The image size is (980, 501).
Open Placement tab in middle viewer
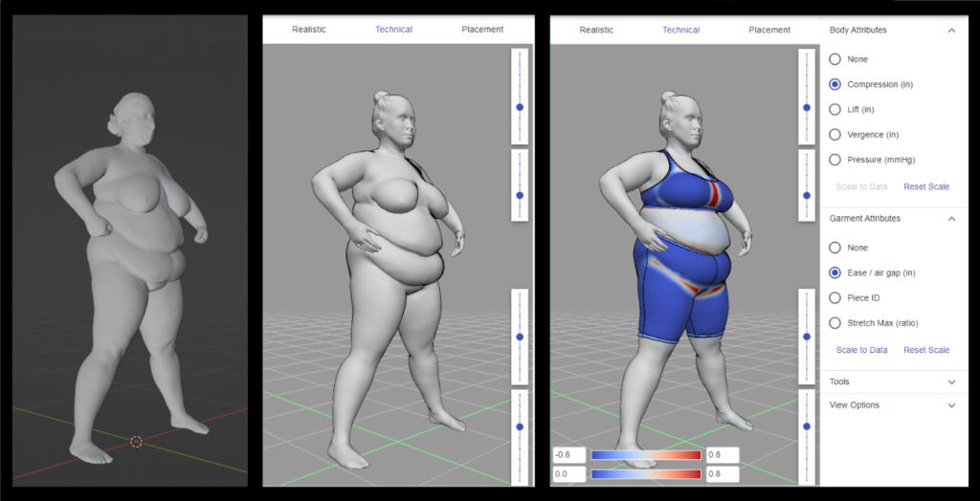(482, 30)
